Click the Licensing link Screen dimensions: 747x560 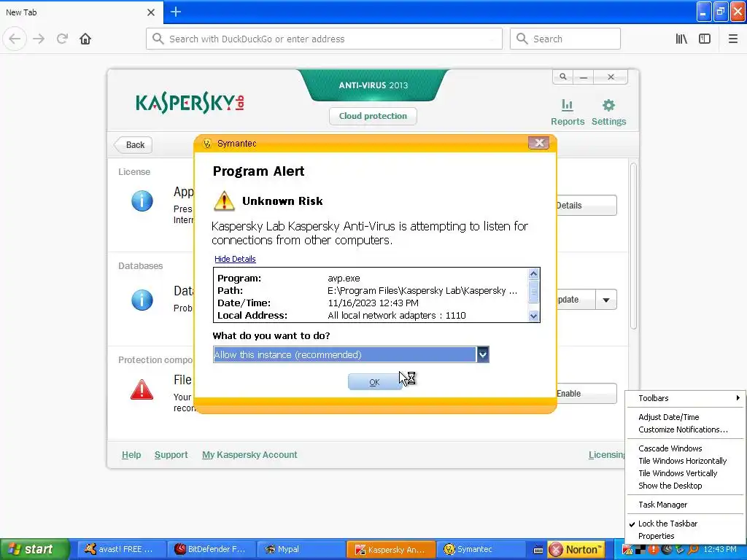[606, 455]
